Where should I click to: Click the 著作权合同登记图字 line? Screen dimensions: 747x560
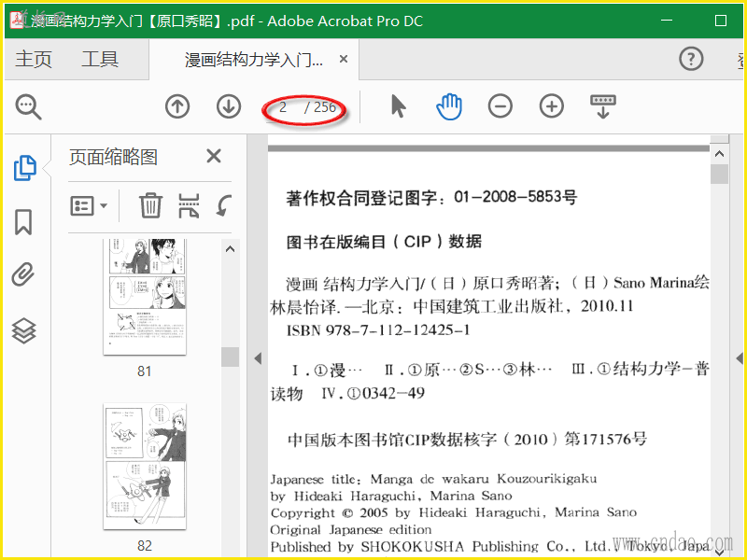click(431, 197)
